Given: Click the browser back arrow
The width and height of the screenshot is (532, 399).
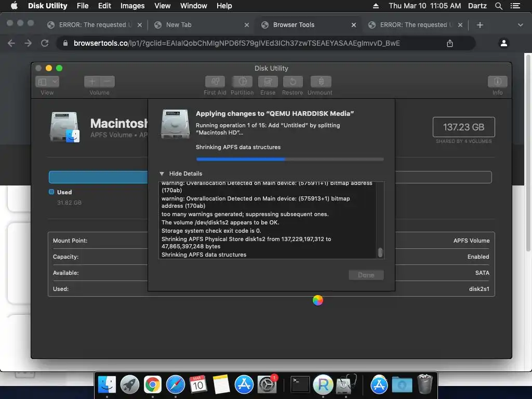Looking at the screenshot, I should (11, 43).
